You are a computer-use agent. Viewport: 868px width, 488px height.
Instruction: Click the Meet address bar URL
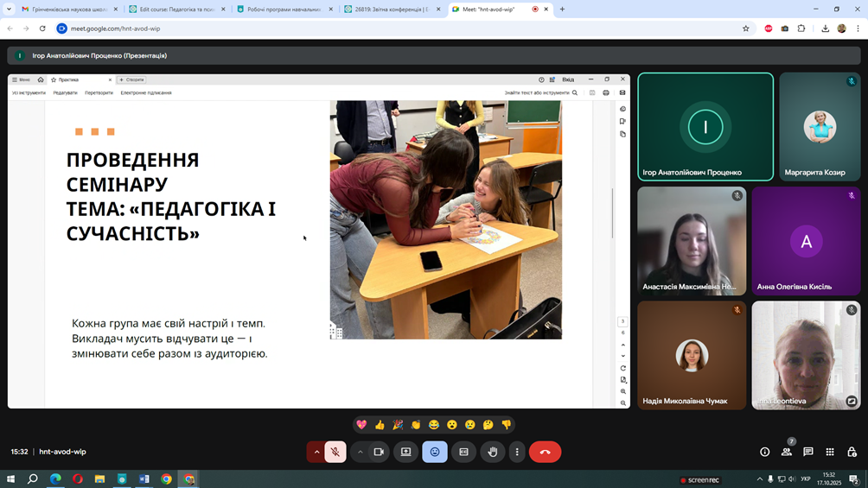tap(116, 29)
